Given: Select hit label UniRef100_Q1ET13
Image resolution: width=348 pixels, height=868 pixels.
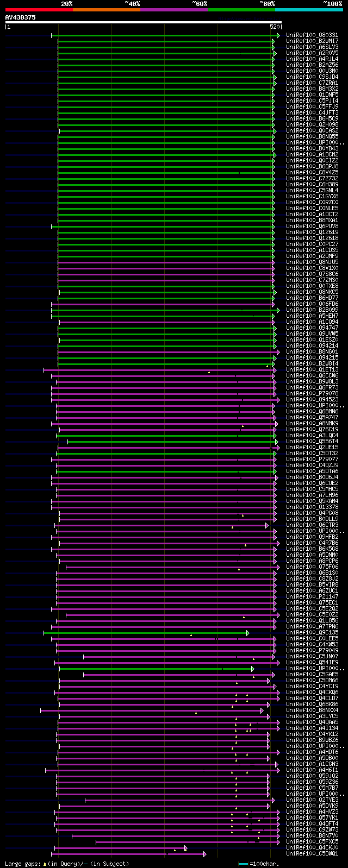Looking at the screenshot, I should (x=312, y=370).
